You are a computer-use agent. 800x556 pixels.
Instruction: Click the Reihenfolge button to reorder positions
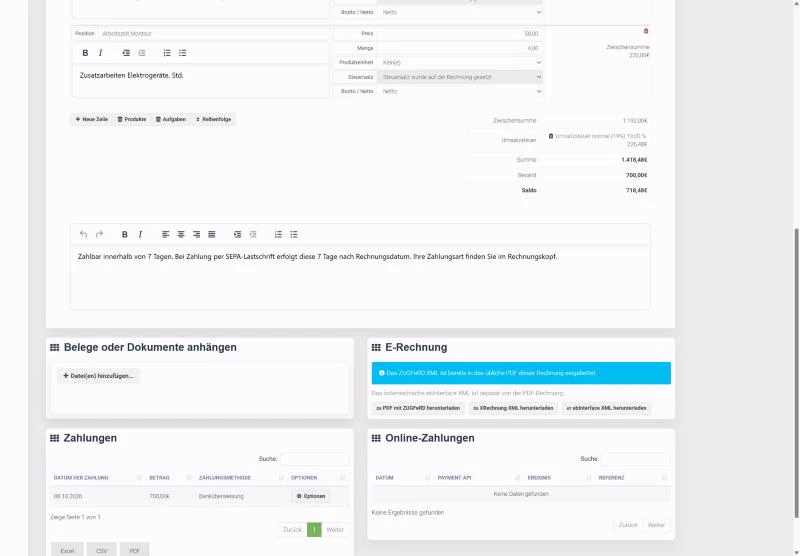pyautogui.click(x=213, y=119)
